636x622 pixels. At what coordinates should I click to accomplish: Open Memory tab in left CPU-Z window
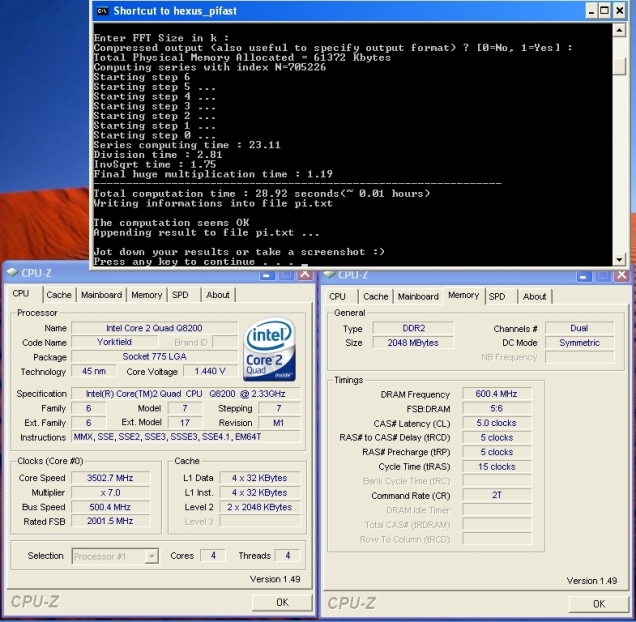146,295
